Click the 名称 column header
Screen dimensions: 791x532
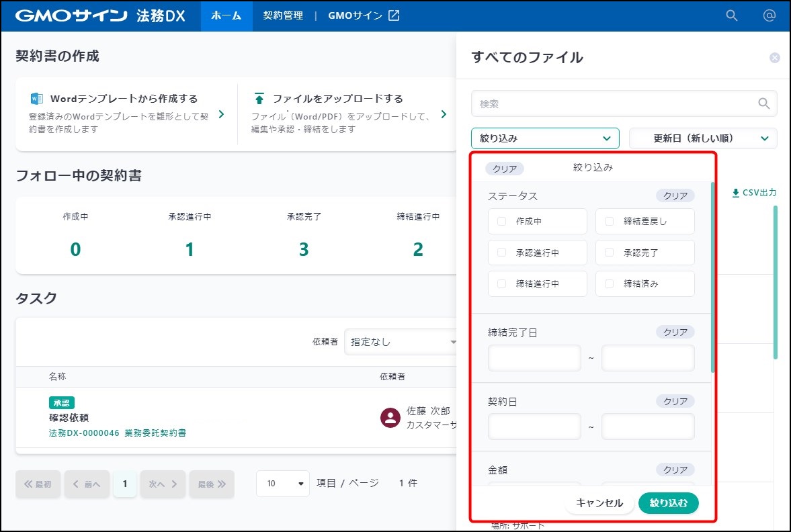pos(58,377)
